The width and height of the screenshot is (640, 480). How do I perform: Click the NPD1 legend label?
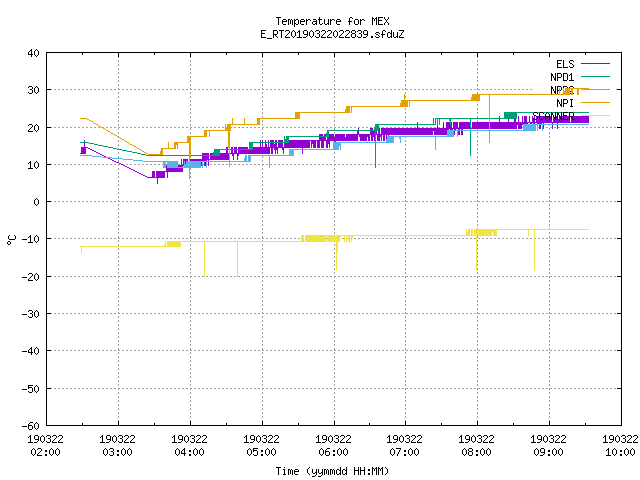(562, 77)
